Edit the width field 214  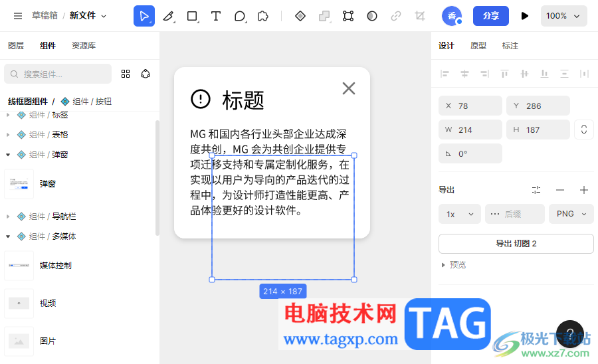coord(470,130)
